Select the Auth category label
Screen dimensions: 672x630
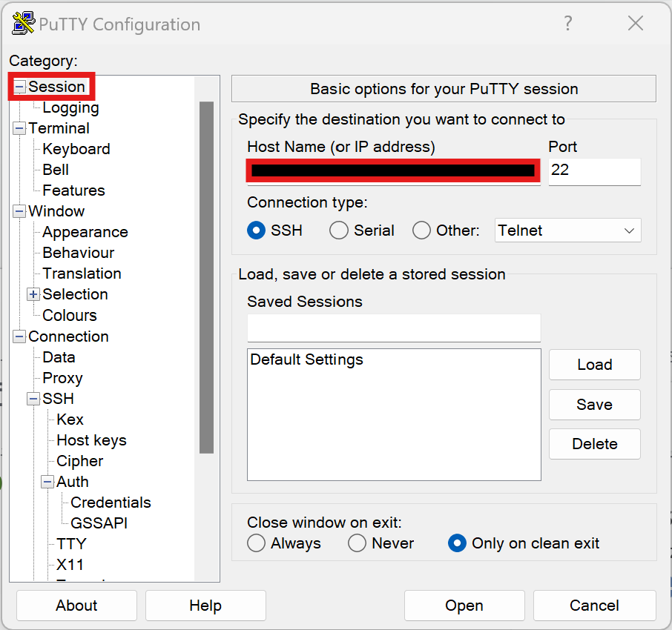(x=73, y=482)
